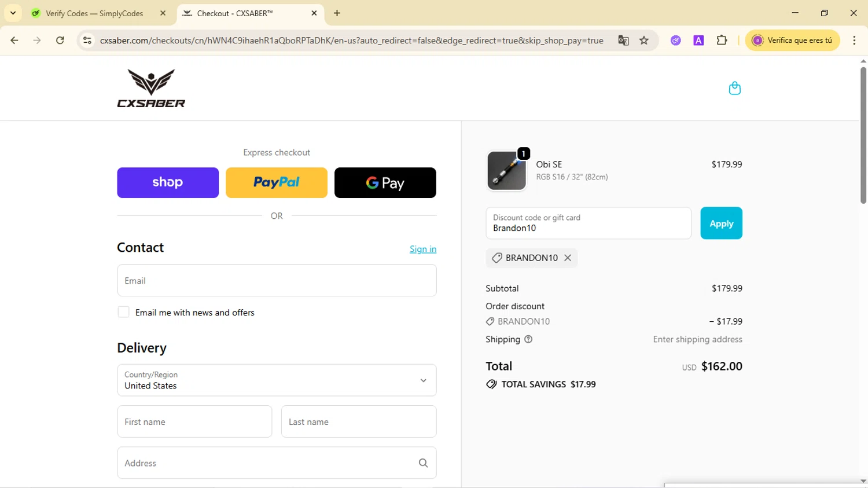This screenshot has width=868, height=488.
Task: Click the Sign in link
Action: [423, 249]
